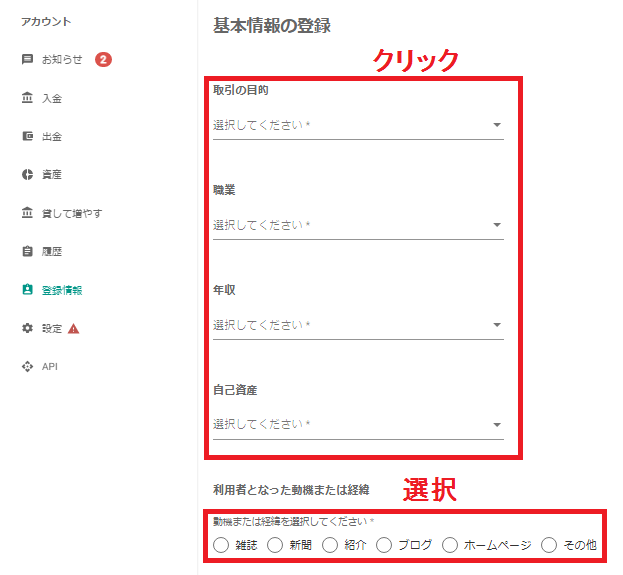Click the API sidebar icon
Image resolution: width=623 pixels, height=575 pixels.
[27, 366]
